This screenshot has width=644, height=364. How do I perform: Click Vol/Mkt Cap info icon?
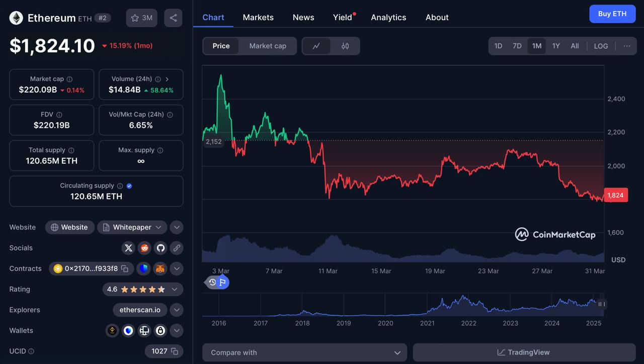170,115
